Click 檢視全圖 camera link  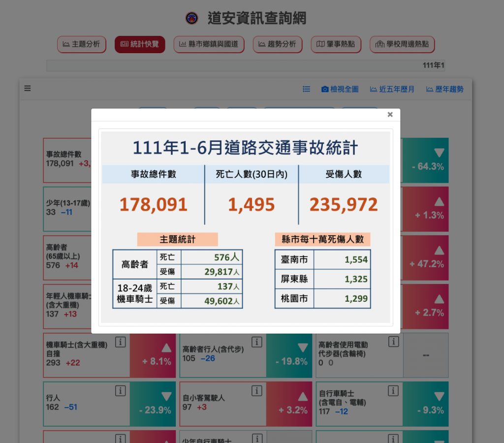[x=340, y=89]
